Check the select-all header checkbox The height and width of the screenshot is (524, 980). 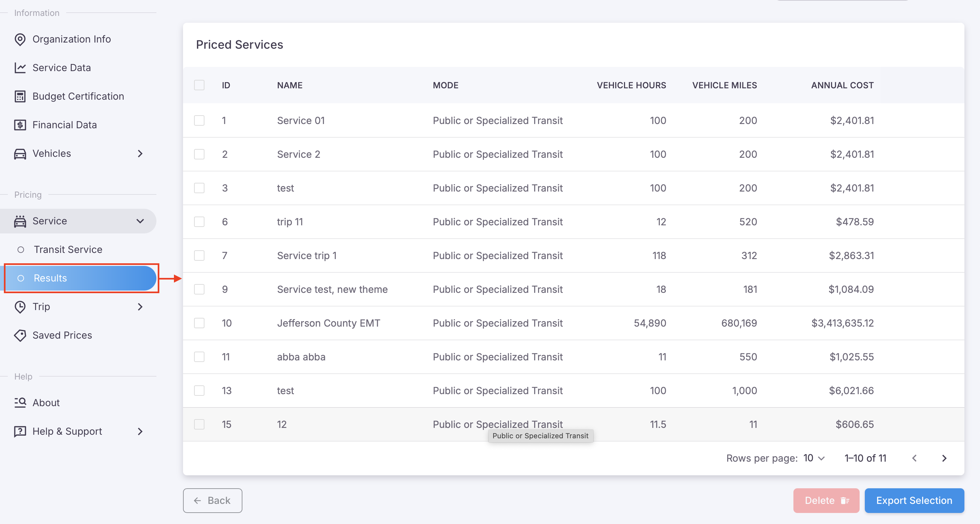pos(199,85)
